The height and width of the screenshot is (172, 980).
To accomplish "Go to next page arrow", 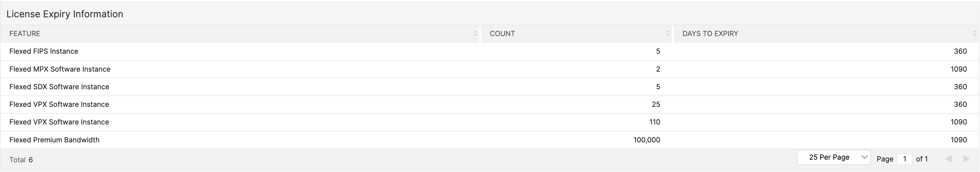I will pos(966,159).
